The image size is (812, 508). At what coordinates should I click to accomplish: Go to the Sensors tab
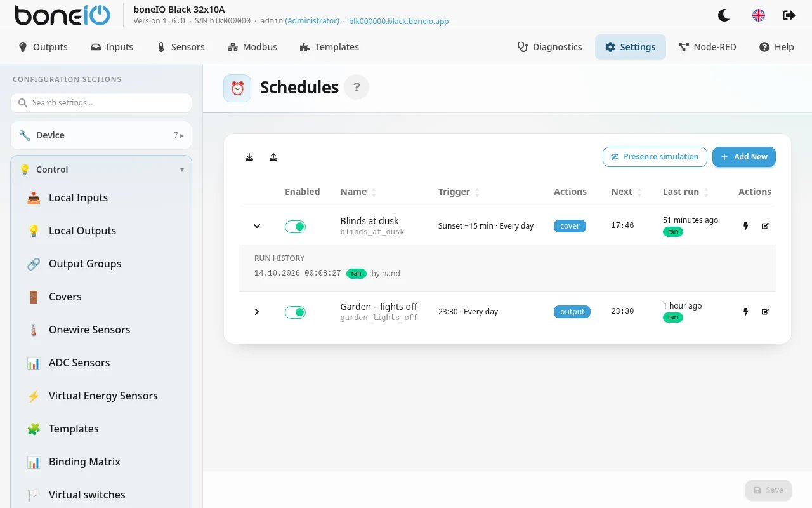[181, 47]
